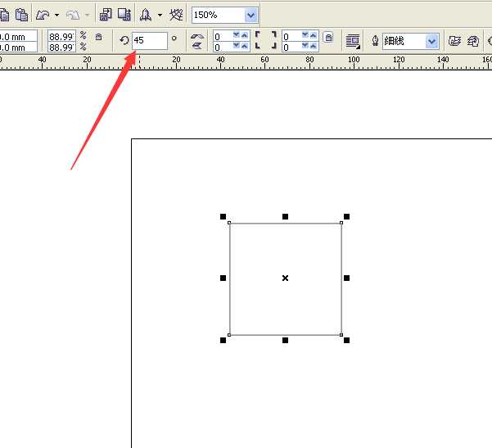
Task: Click the rotation angle field showing 45
Action: [x=149, y=39]
